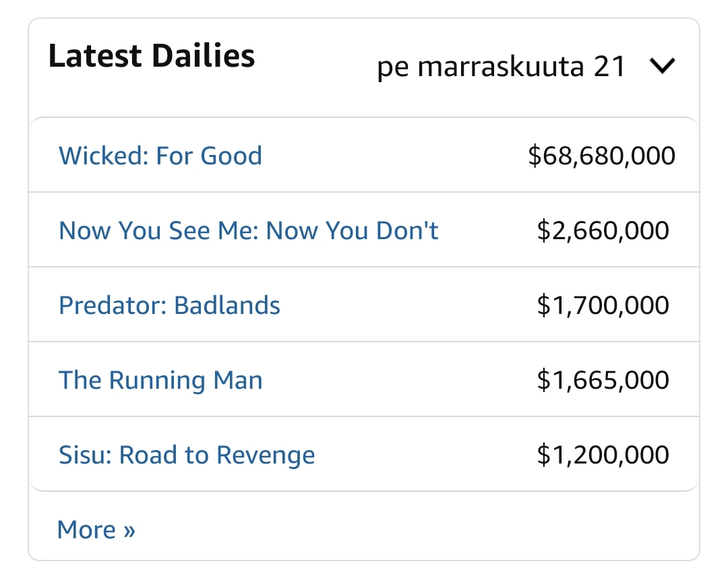Open the highest-grossing film in the list
The width and height of the screenshot is (728, 574).
click(x=160, y=156)
